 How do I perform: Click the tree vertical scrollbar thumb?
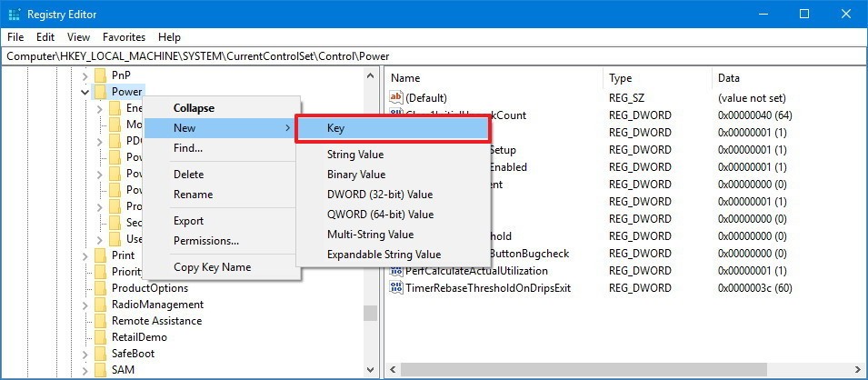[370, 313]
